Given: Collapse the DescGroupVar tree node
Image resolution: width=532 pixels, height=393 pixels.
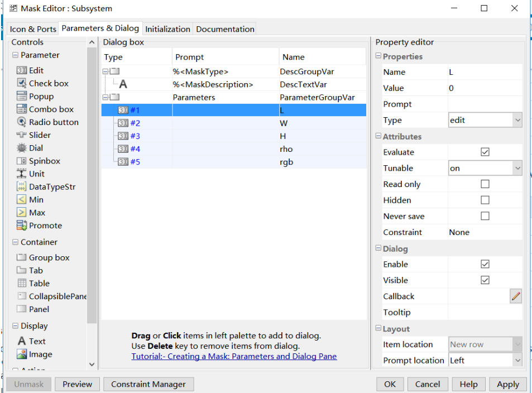Looking at the screenshot, I should 106,71.
